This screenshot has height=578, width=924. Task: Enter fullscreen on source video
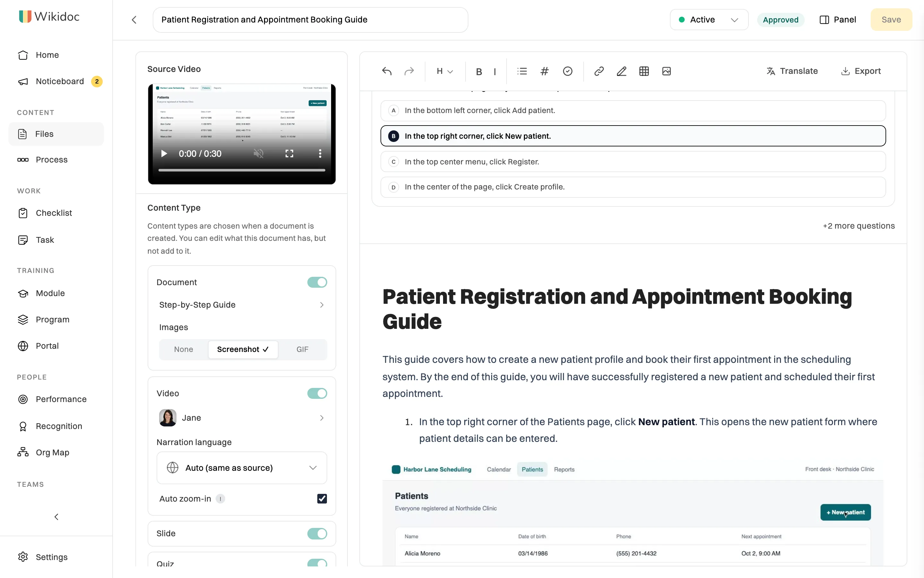[x=289, y=154]
